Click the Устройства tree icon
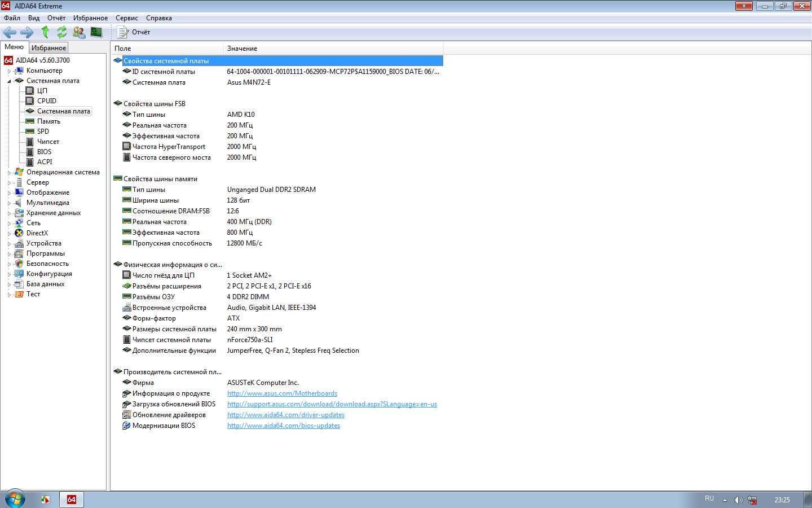Screen dimensions: 812x508 (19, 243)
